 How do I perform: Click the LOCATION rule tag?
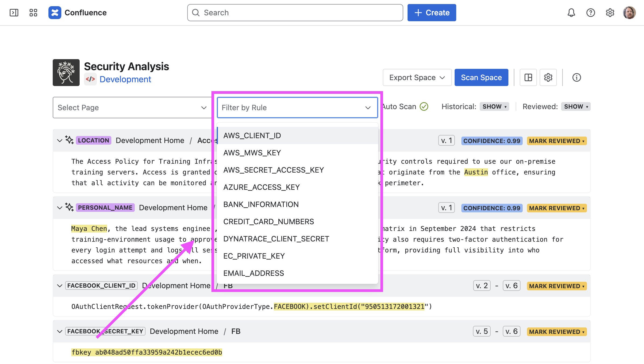94,140
